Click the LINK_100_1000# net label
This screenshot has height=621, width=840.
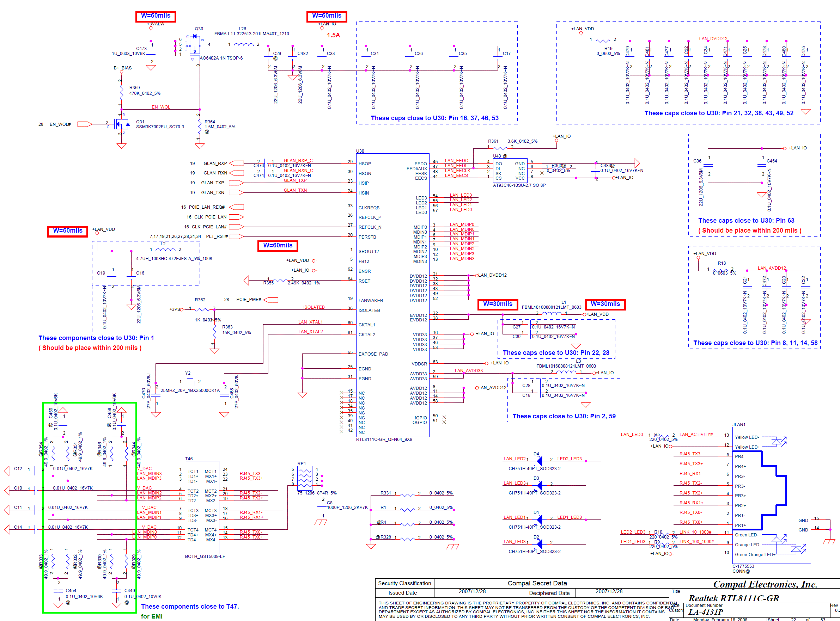(696, 541)
